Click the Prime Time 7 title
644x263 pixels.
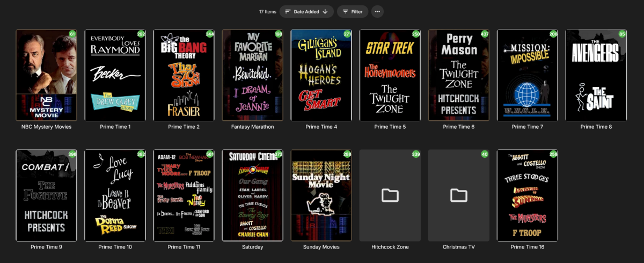(527, 127)
